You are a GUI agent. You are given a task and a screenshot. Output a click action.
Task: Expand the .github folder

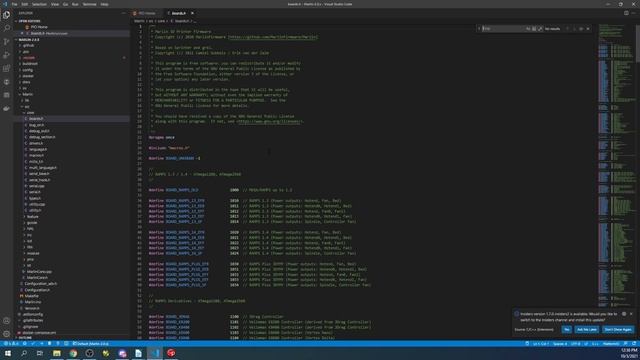(28, 45)
